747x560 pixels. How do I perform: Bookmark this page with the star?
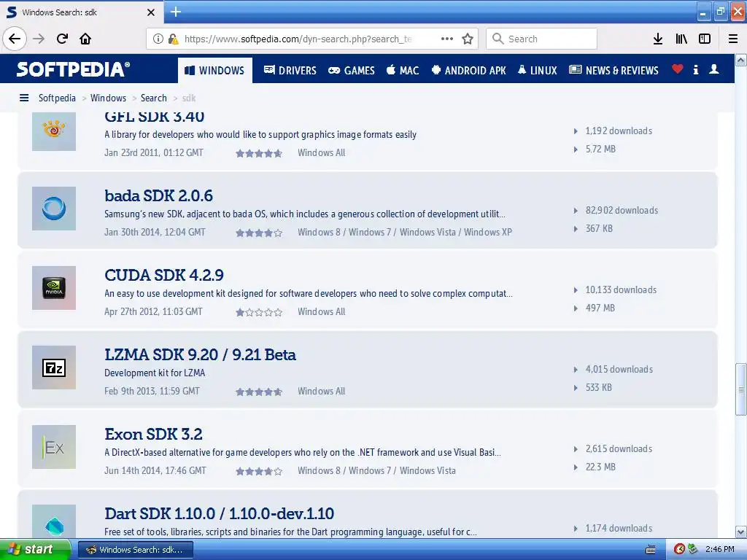[x=468, y=39]
